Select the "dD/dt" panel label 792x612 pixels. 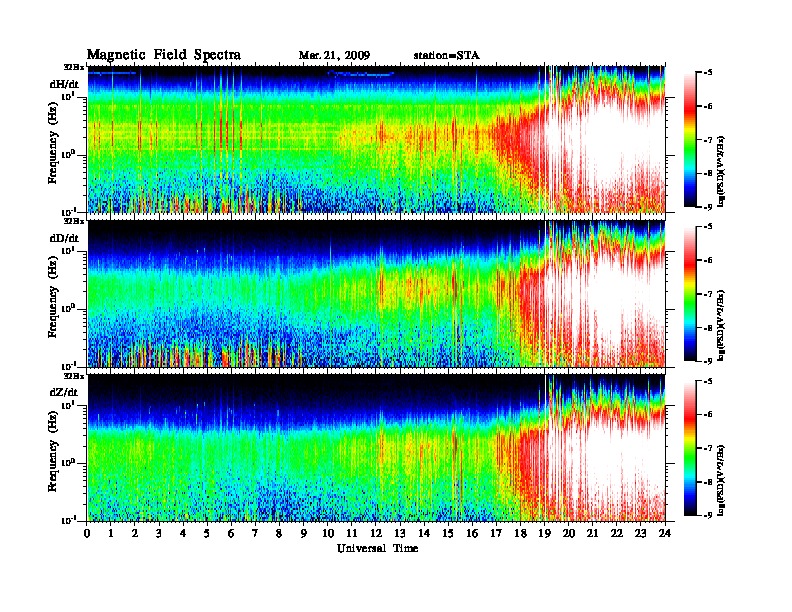64,238
